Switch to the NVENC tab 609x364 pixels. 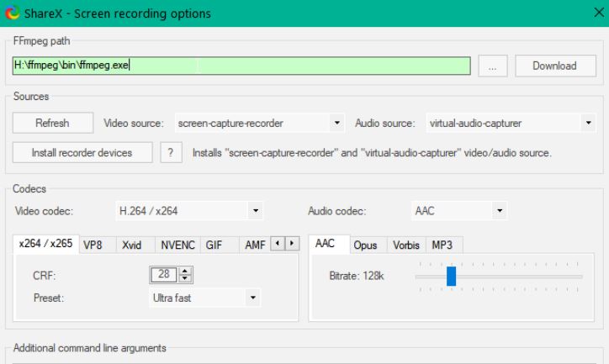(177, 245)
